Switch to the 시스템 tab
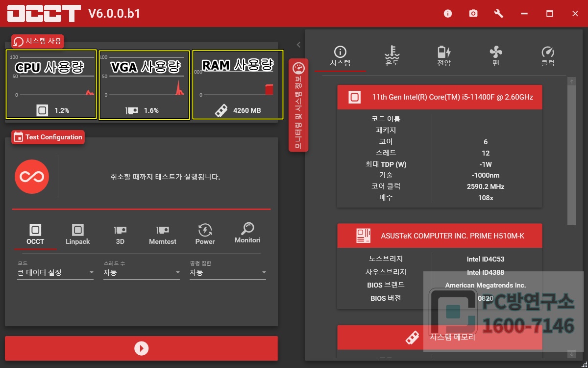 [340, 57]
